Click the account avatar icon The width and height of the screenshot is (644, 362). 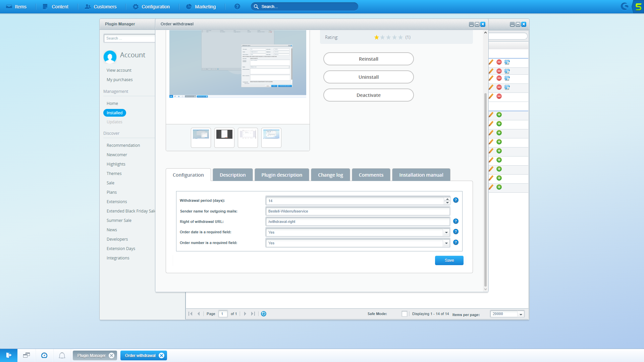tap(110, 57)
